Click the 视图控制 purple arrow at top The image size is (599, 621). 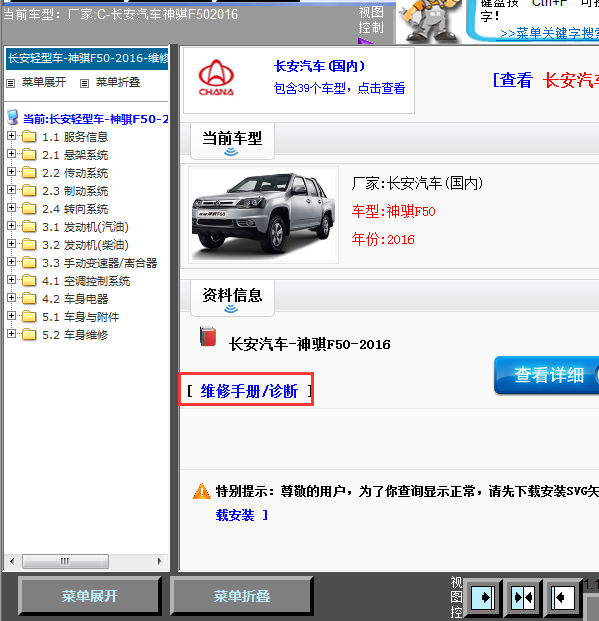(366, 41)
